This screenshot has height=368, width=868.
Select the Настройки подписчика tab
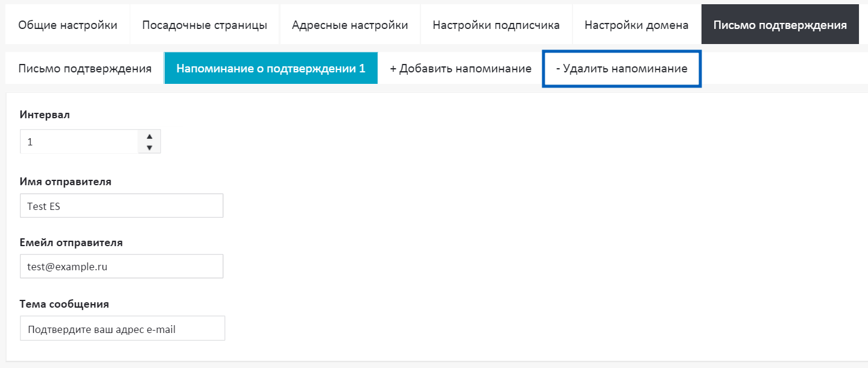point(496,25)
